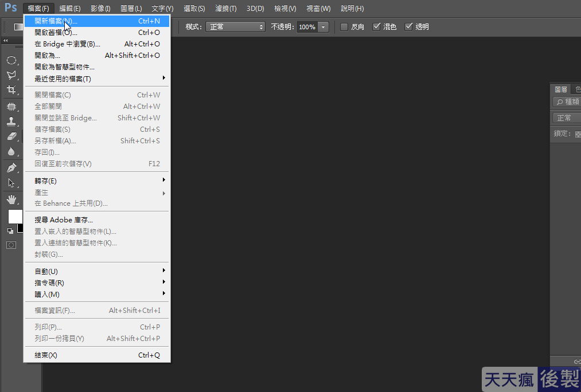Select the Elliptical Marquee tool
The width and height of the screenshot is (581, 392).
pos(11,60)
